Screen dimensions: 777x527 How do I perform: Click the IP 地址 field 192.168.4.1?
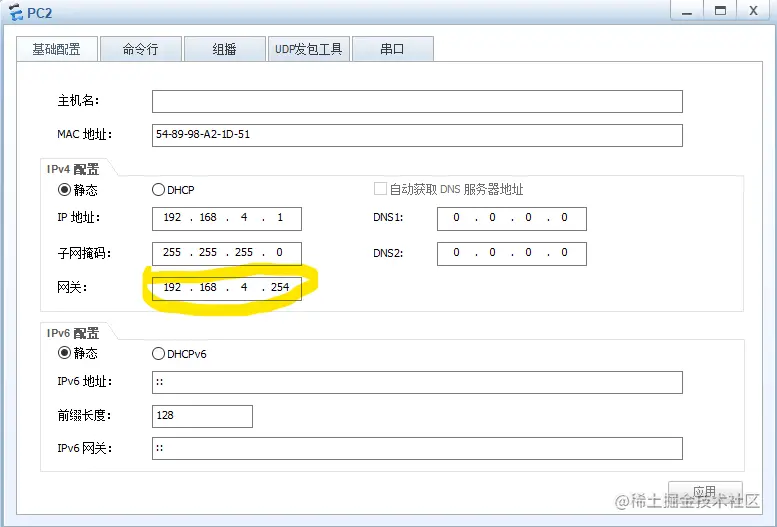226,219
